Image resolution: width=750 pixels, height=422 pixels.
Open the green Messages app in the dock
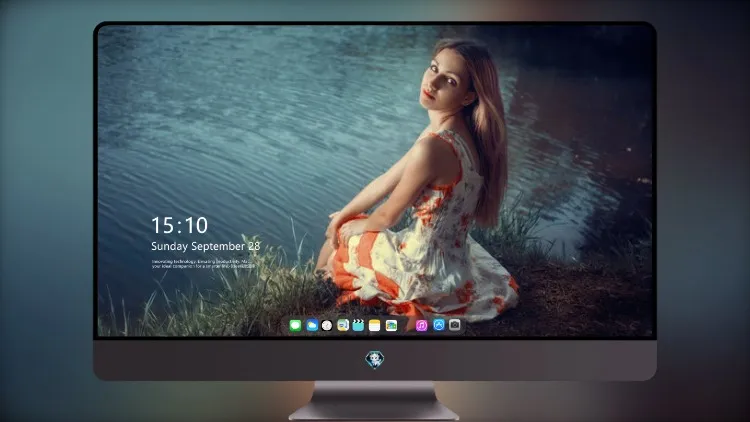click(x=295, y=326)
